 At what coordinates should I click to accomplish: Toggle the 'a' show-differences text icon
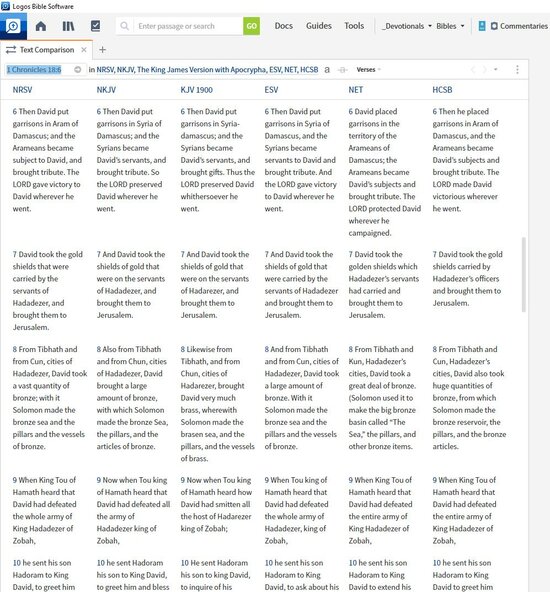(327, 69)
